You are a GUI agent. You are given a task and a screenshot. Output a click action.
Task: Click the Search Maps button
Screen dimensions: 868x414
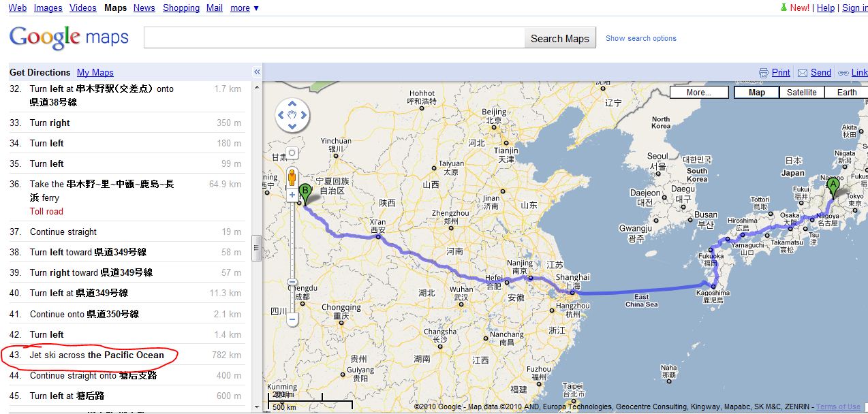[560, 38]
